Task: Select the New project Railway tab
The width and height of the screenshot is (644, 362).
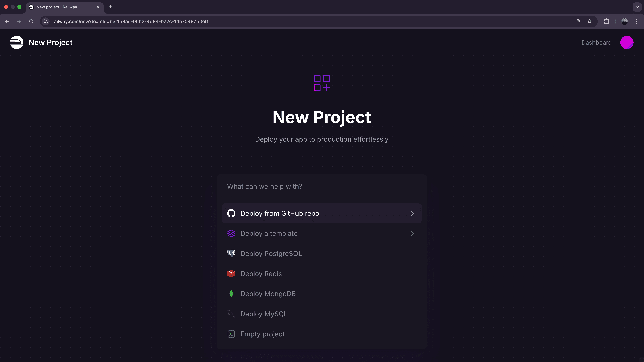Action: click(x=57, y=7)
